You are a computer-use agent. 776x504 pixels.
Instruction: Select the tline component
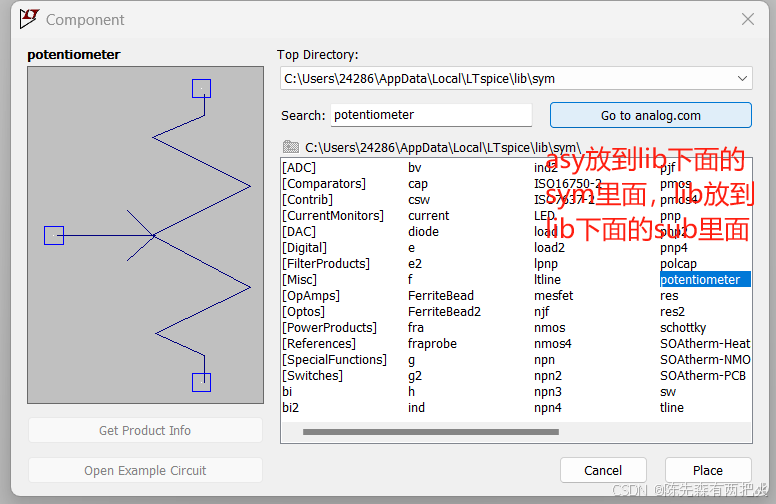(672, 407)
